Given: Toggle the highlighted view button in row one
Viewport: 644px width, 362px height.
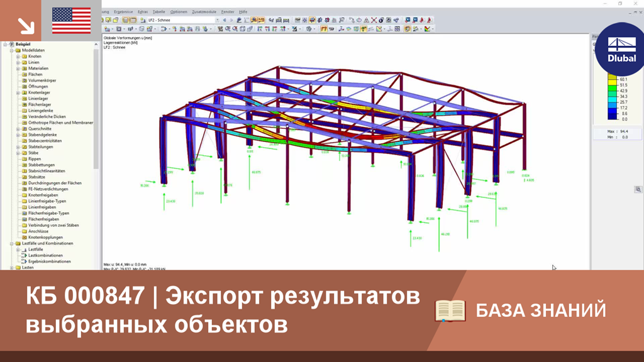Looking at the screenshot, I should 313,20.
